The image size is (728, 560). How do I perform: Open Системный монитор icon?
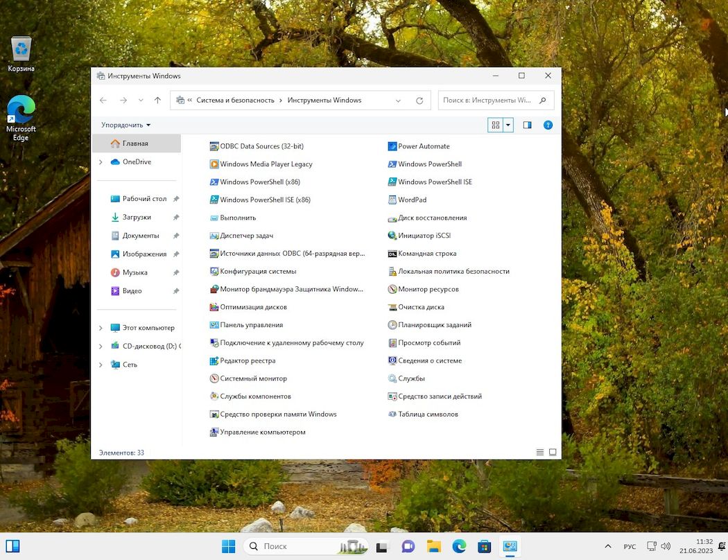(214, 378)
